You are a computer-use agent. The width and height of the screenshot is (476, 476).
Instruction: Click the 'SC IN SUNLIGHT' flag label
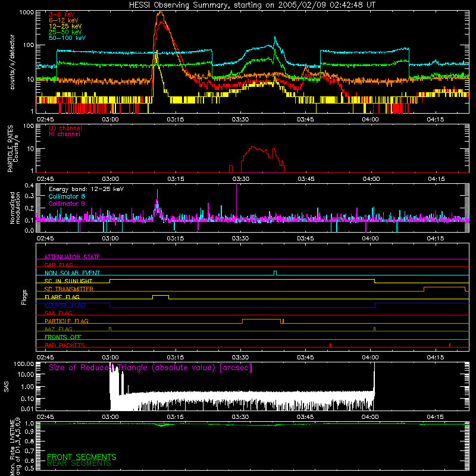click(x=68, y=281)
